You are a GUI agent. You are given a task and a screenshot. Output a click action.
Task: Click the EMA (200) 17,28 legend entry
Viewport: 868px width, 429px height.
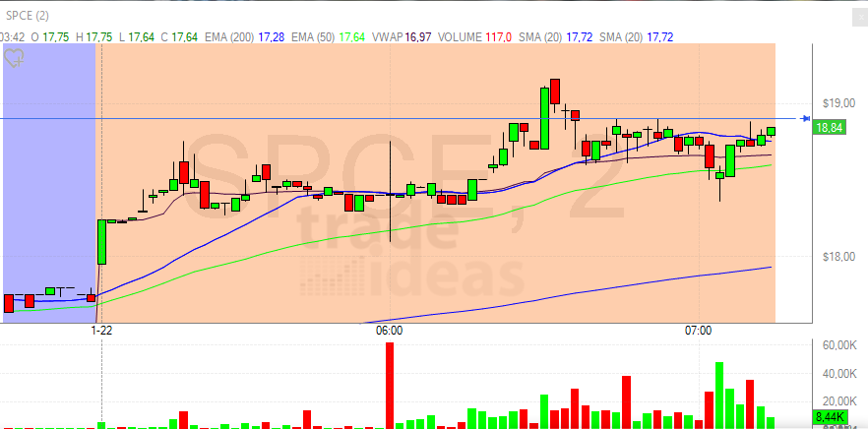tap(245, 37)
